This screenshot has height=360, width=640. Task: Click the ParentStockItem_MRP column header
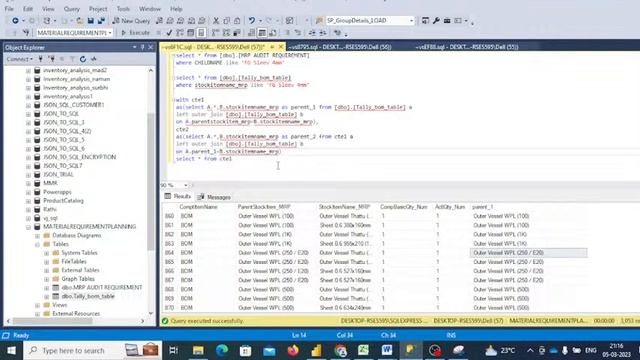click(264, 207)
